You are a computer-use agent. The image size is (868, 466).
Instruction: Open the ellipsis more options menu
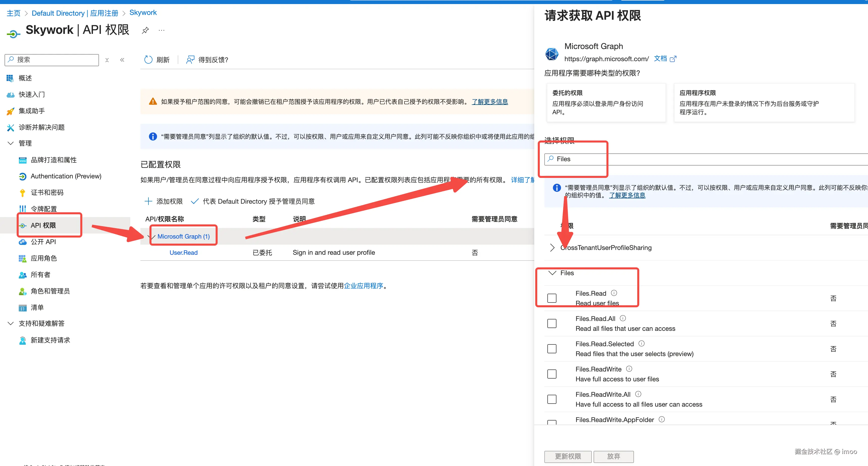pyautogui.click(x=162, y=30)
